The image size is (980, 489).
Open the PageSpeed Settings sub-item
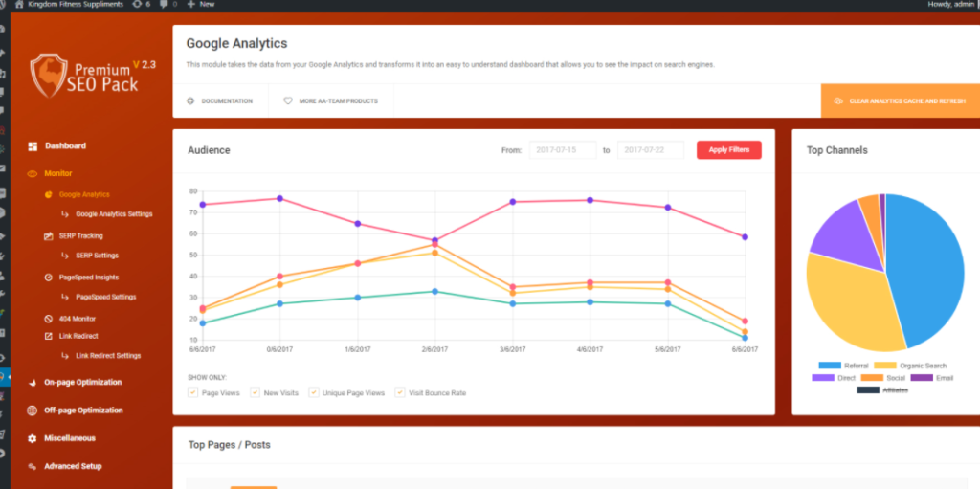pyautogui.click(x=106, y=297)
